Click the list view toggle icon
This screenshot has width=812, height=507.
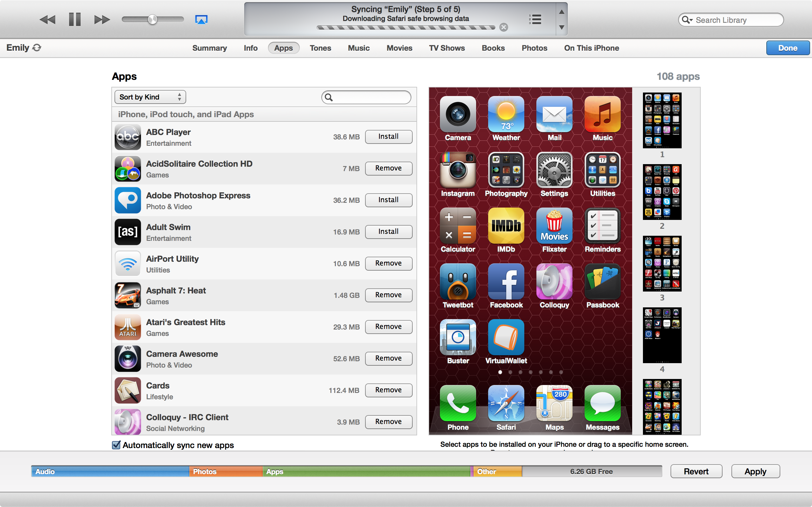(x=534, y=19)
